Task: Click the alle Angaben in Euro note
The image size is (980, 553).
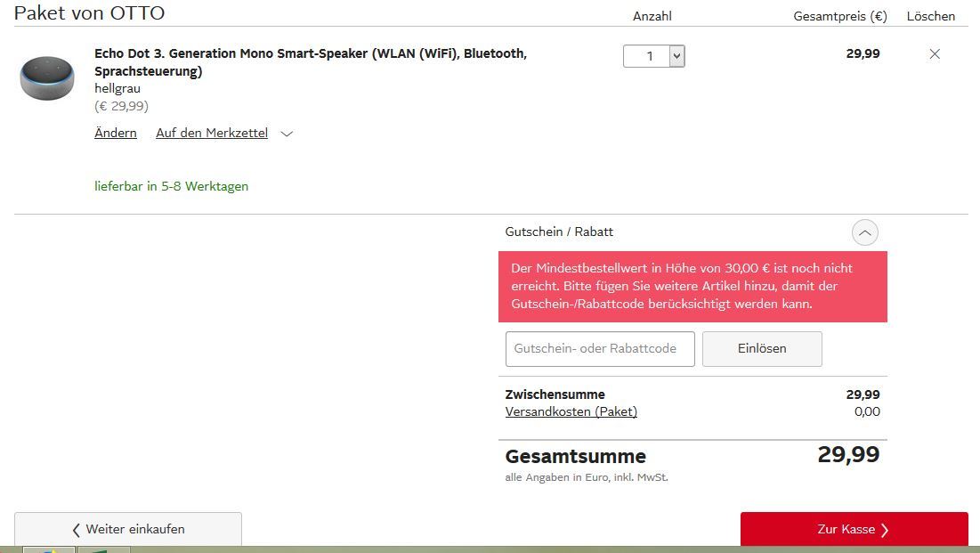Action: (587, 477)
